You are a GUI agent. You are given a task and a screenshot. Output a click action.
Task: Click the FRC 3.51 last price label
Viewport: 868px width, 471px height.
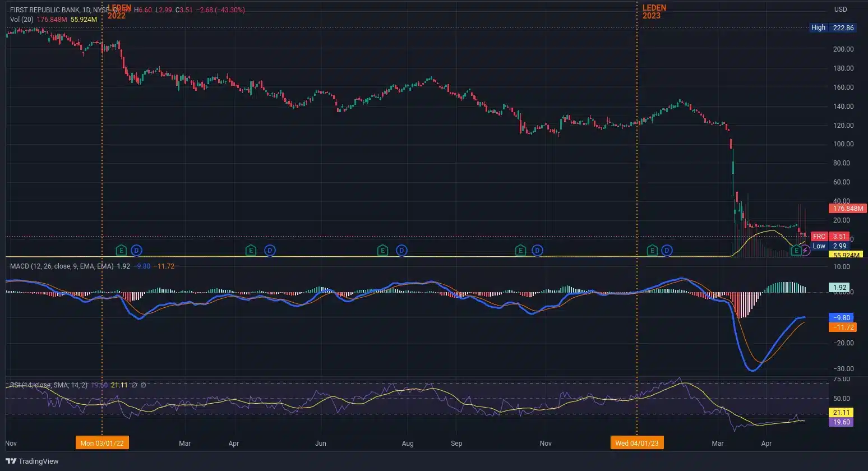[x=830, y=237]
